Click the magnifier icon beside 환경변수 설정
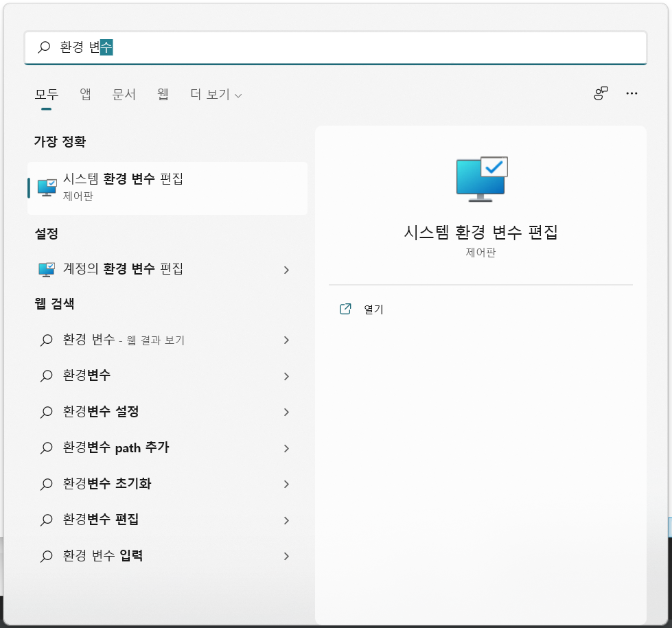This screenshot has width=672, height=628. click(x=45, y=412)
